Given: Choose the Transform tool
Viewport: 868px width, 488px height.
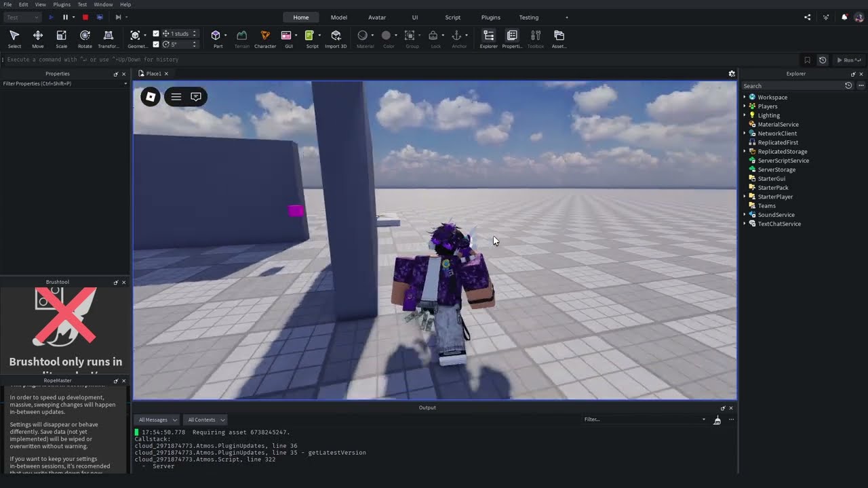Looking at the screenshot, I should (x=108, y=39).
